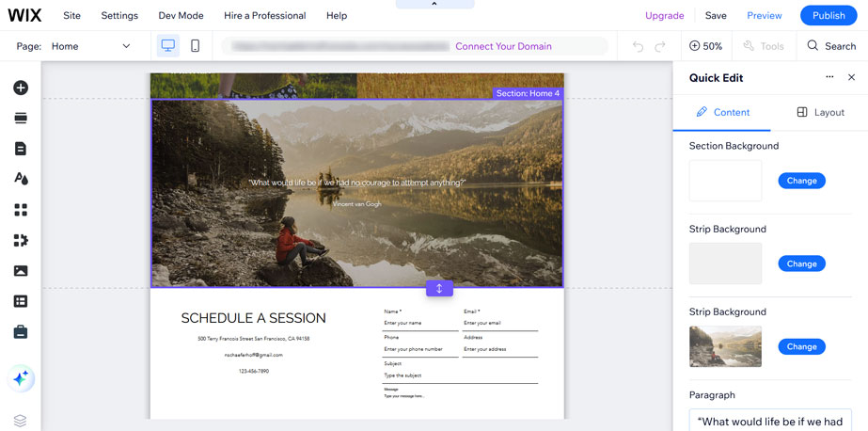Open the briefcase icon in sidebar

point(21,332)
